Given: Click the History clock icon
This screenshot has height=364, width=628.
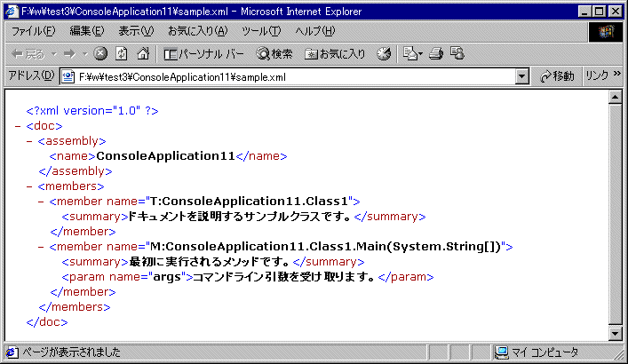Looking at the screenshot, I should coord(384,53).
